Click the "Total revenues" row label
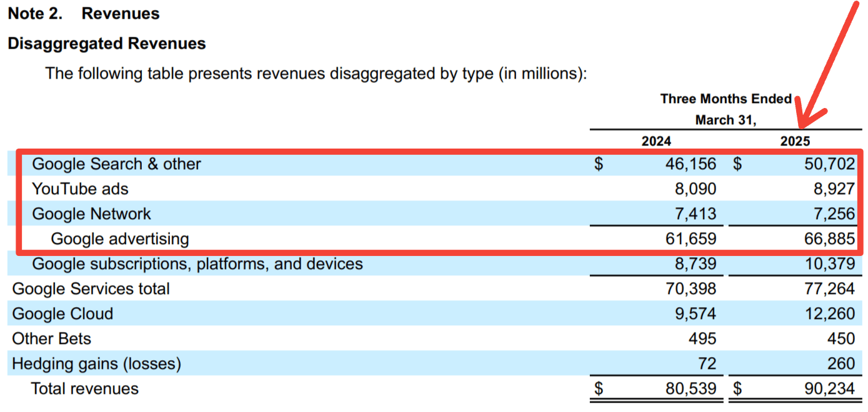Viewport: 868px width, 412px height. pyautogui.click(x=85, y=389)
